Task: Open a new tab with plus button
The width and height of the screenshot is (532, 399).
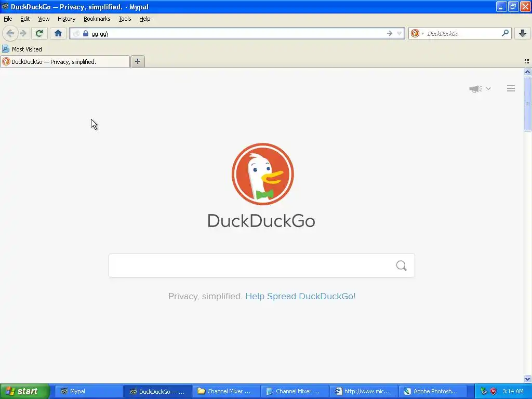Action: [x=137, y=61]
